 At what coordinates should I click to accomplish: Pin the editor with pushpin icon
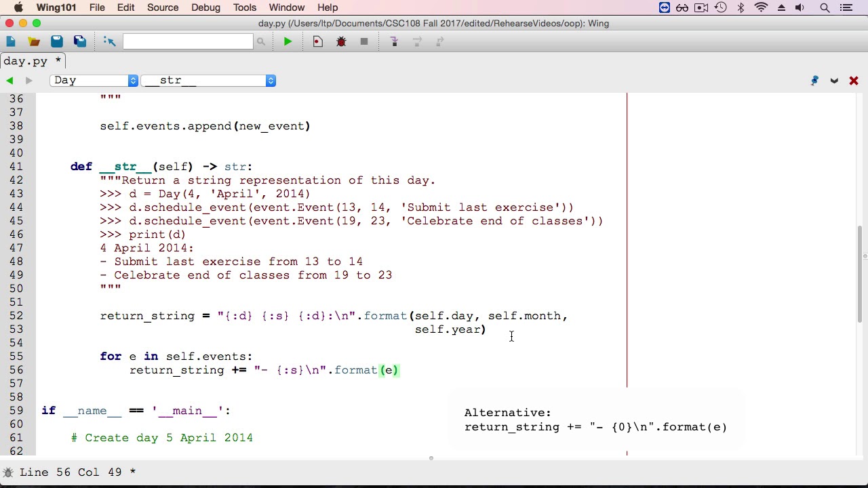click(x=814, y=81)
